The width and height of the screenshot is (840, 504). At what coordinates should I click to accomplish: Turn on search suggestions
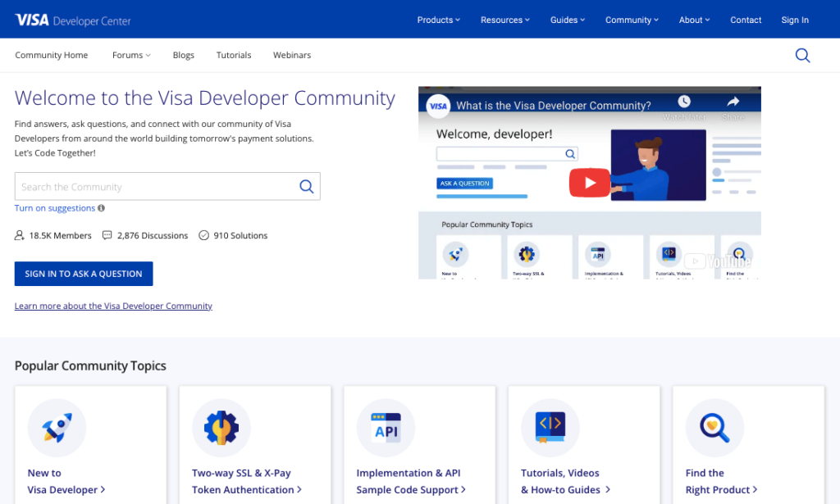[55, 208]
